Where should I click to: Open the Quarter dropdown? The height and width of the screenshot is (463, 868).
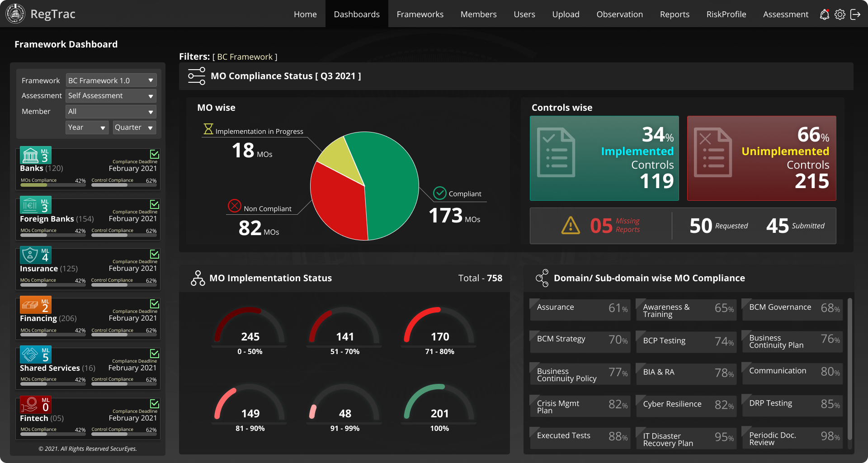click(x=134, y=128)
